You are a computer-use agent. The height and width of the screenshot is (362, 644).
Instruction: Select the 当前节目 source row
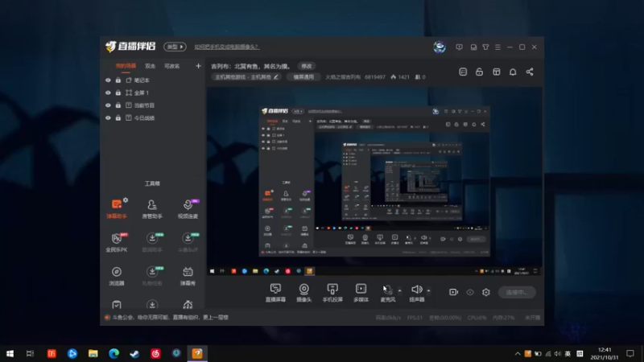pos(152,105)
